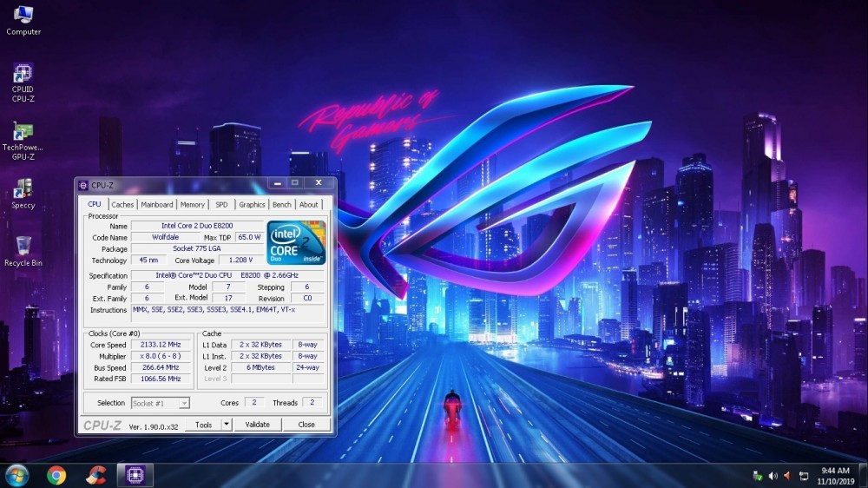This screenshot has height=488, width=868.
Task: Select the CPU-Z taskbar button
Action: pyautogui.click(x=135, y=475)
